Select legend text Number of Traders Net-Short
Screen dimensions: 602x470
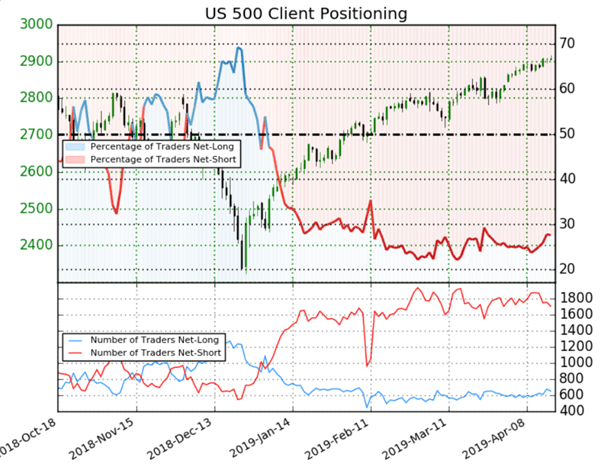pos(155,352)
